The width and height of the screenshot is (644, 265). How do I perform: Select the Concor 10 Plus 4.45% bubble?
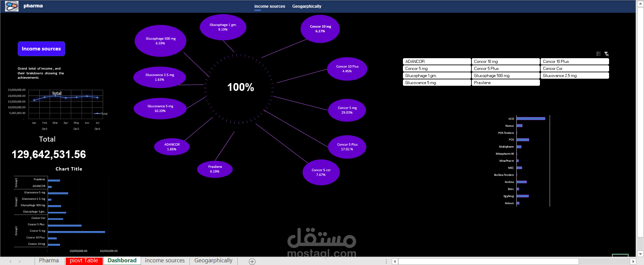347,69
